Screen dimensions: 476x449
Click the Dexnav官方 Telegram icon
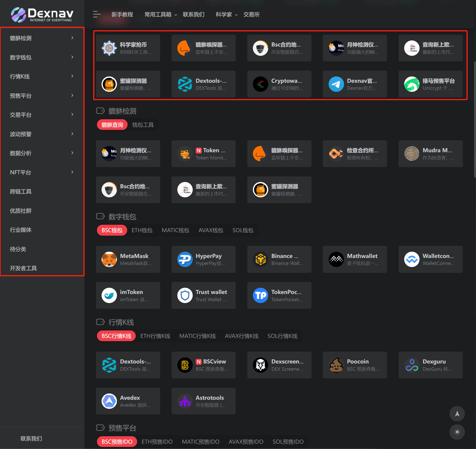tap(336, 84)
